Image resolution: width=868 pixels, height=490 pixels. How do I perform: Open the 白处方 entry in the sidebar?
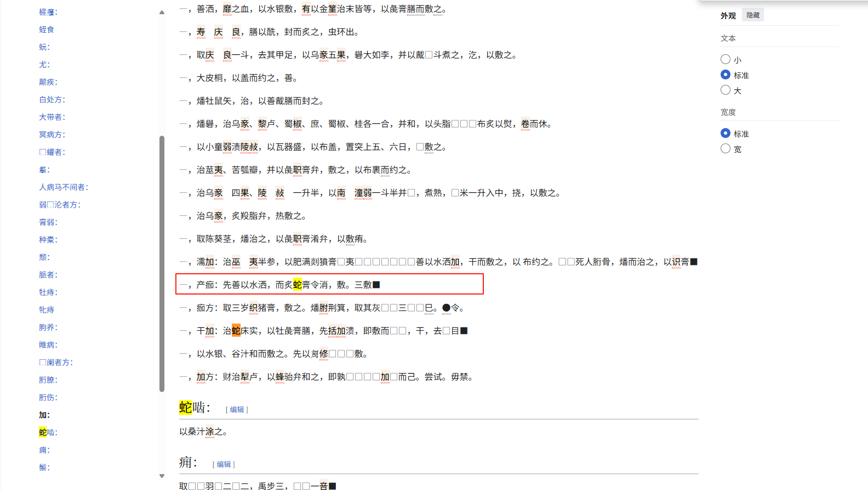click(x=52, y=100)
